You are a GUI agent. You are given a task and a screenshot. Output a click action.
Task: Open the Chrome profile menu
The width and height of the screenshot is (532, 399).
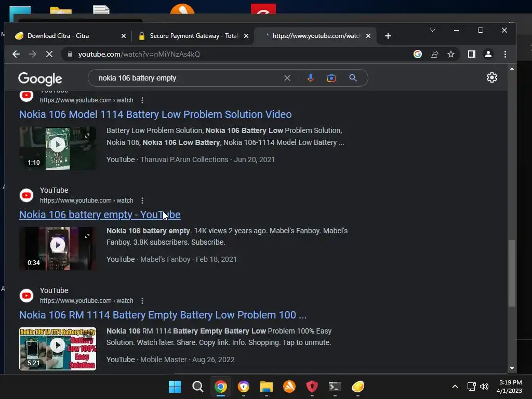coord(488,54)
